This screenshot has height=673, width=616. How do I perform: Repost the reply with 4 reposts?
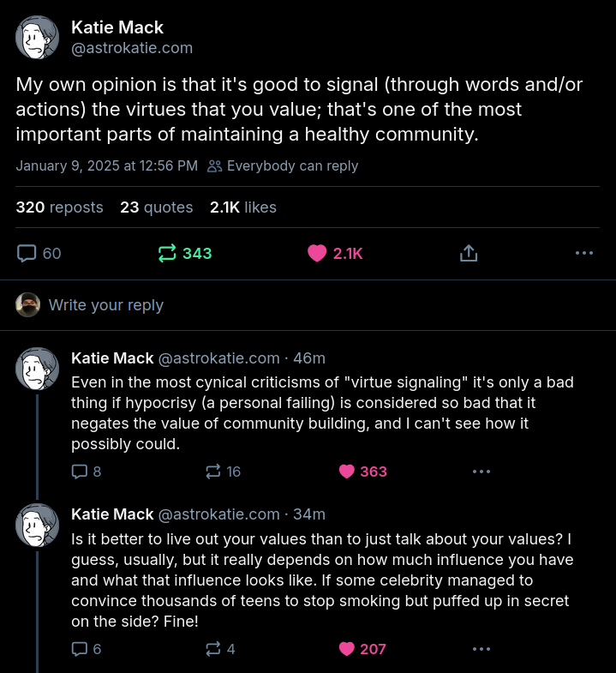[x=213, y=649]
